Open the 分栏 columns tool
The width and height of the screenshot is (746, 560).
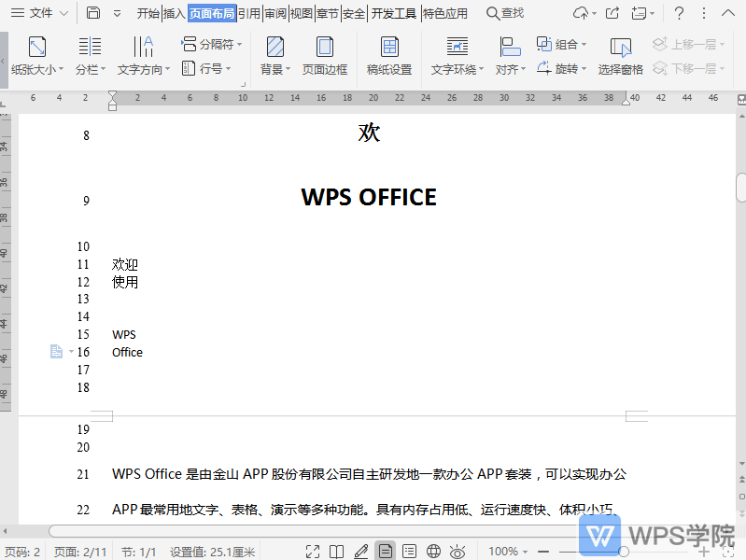(90, 47)
